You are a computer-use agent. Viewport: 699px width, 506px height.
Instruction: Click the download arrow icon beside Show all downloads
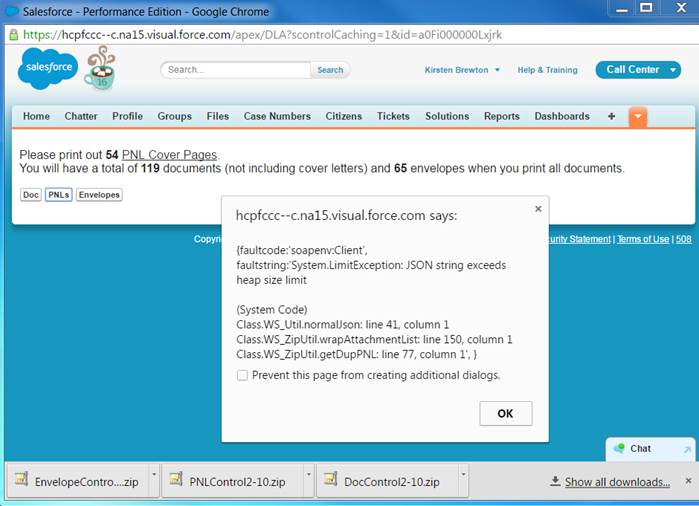555,481
